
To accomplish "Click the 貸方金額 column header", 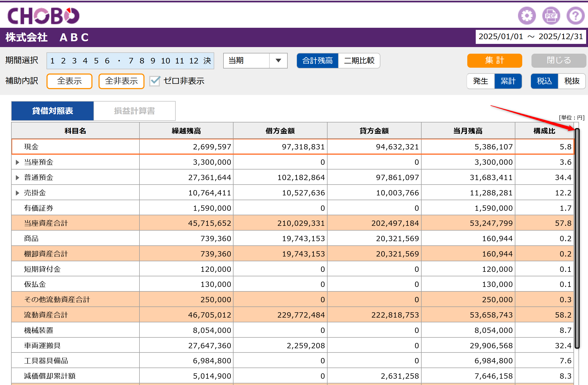I will (x=374, y=131).
